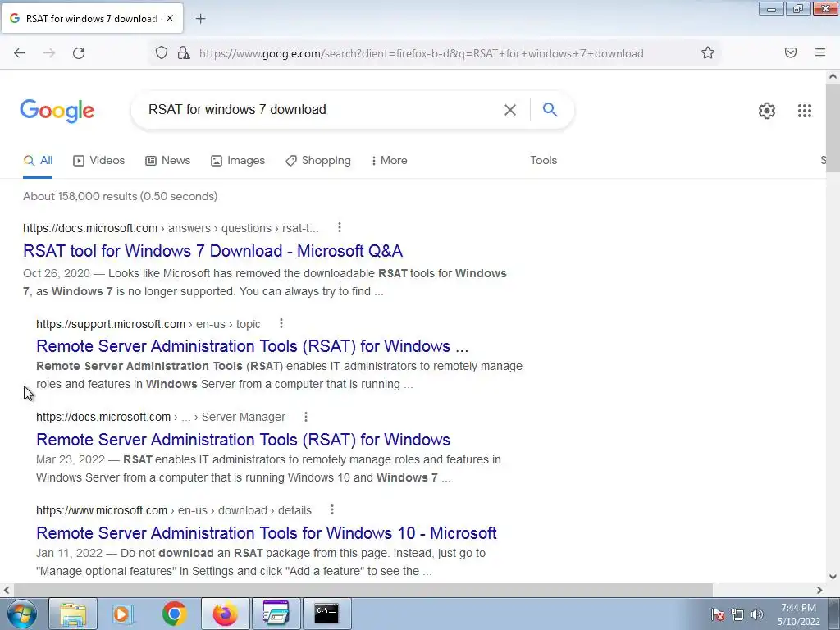
Task: Bookmark this page with star icon
Action: (x=708, y=53)
